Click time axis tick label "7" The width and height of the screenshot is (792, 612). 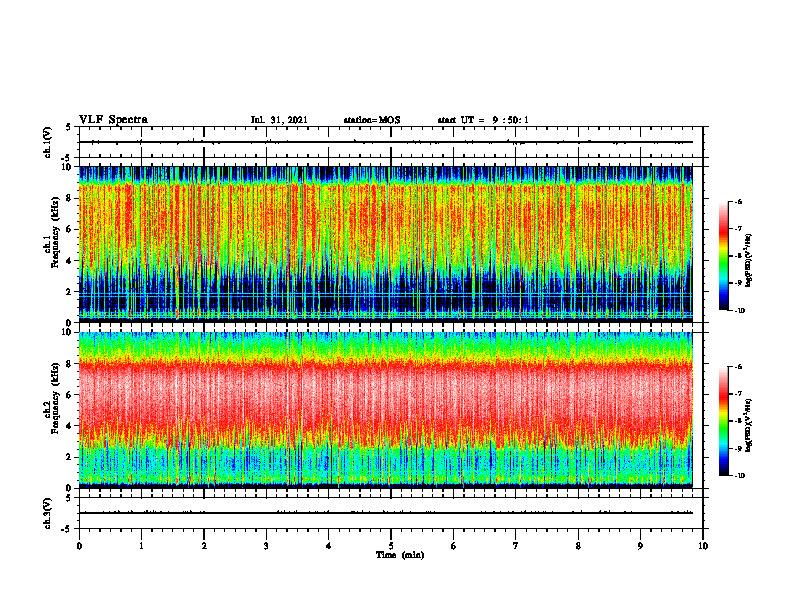[x=516, y=546]
